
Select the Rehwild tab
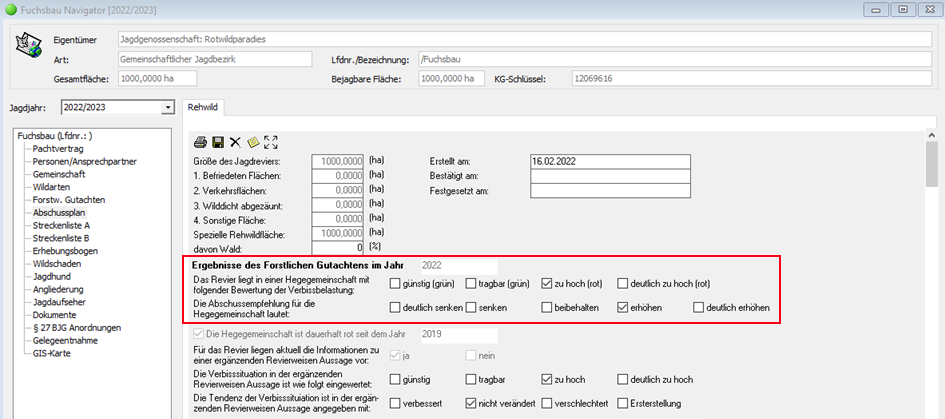click(x=203, y=106)
